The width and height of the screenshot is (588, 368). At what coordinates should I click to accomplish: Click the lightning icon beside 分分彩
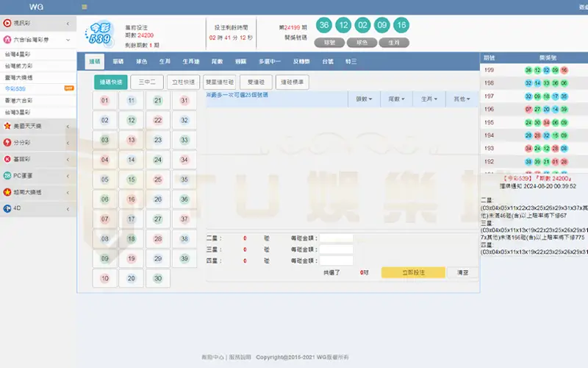pyautogui.click(x=7, y=142)
